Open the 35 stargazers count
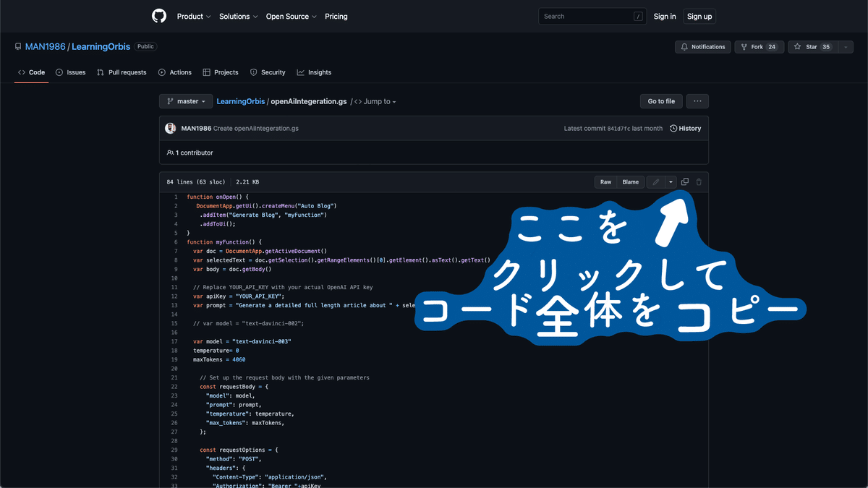The height and width of the screenshot is (488, 868). (x=825, y=47)
